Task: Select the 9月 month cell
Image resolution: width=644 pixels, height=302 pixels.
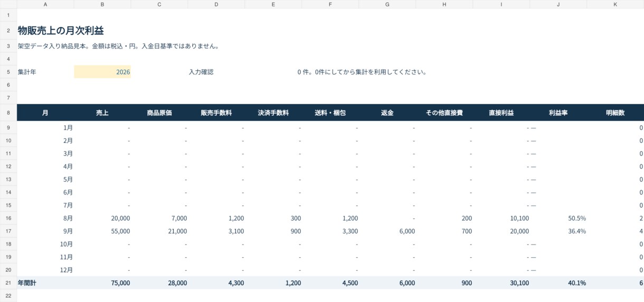Action: pyautogui.click(x=45, y=231)
